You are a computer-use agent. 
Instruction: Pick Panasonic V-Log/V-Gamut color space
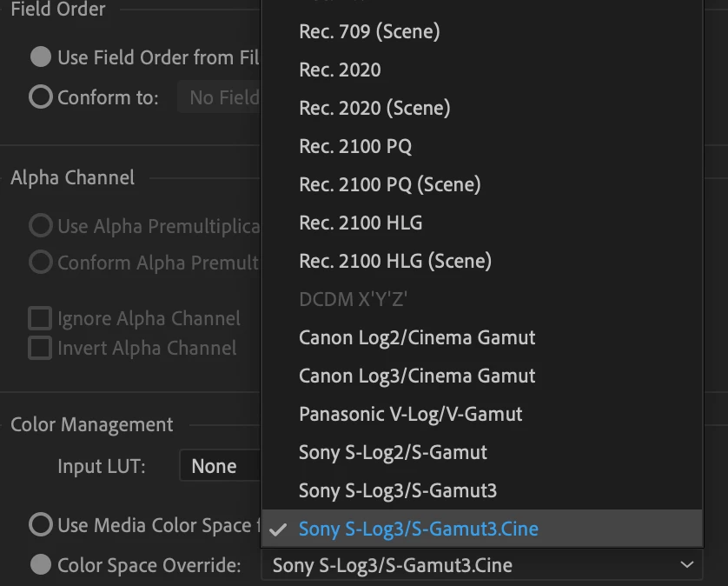click(x=482, y=414)
